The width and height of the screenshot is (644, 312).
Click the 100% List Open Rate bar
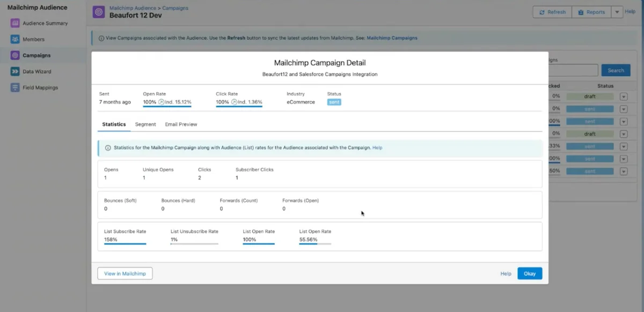coord(259,244)
